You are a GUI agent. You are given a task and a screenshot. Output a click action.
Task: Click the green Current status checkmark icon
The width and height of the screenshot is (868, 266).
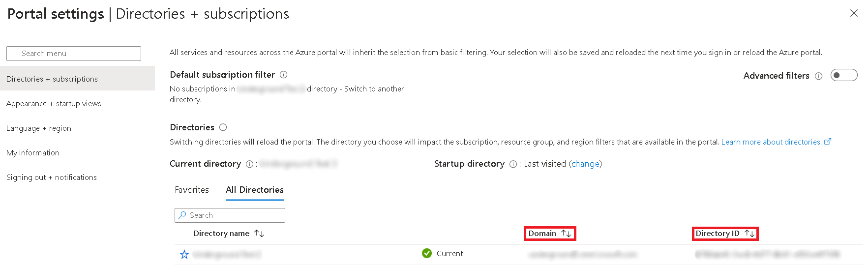(x=427, y=253)
